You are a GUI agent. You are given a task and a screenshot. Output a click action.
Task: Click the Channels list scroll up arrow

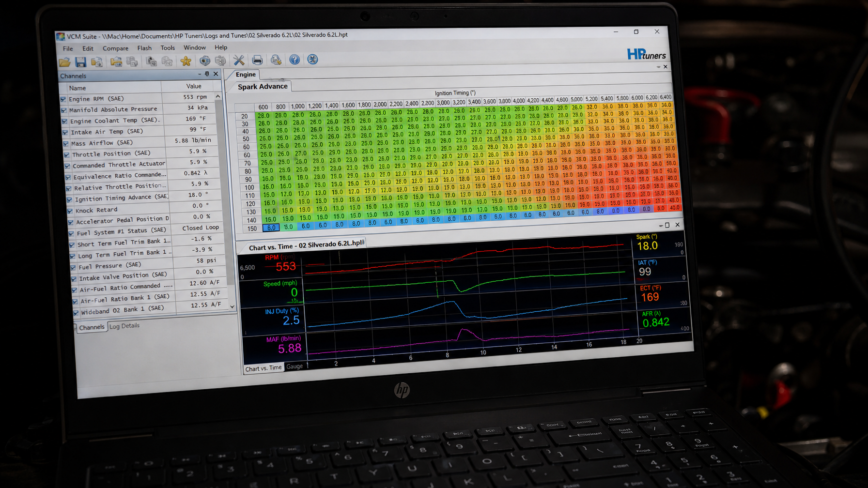click(218, 97)
